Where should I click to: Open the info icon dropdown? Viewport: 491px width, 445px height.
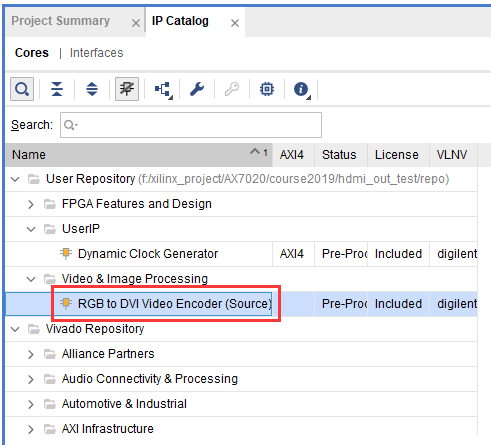(x=302, y=89)
